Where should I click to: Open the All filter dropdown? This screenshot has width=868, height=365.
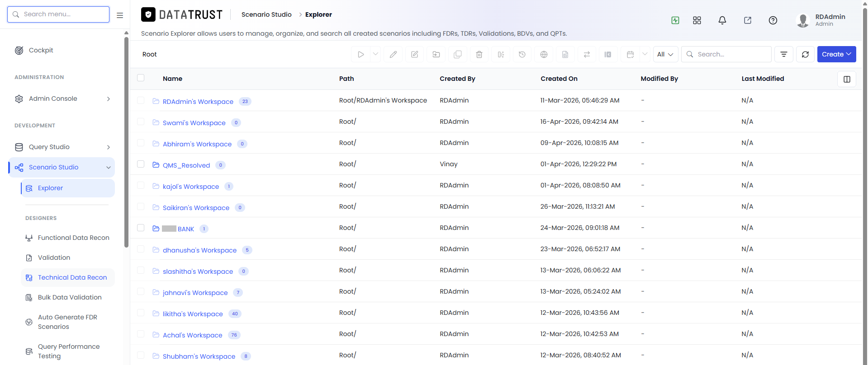(665, 54)
